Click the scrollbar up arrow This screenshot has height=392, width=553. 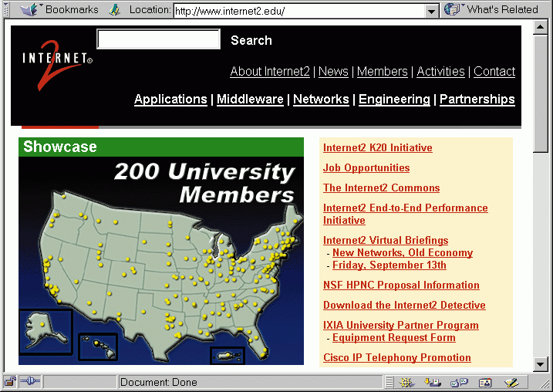tap(540, 27)
